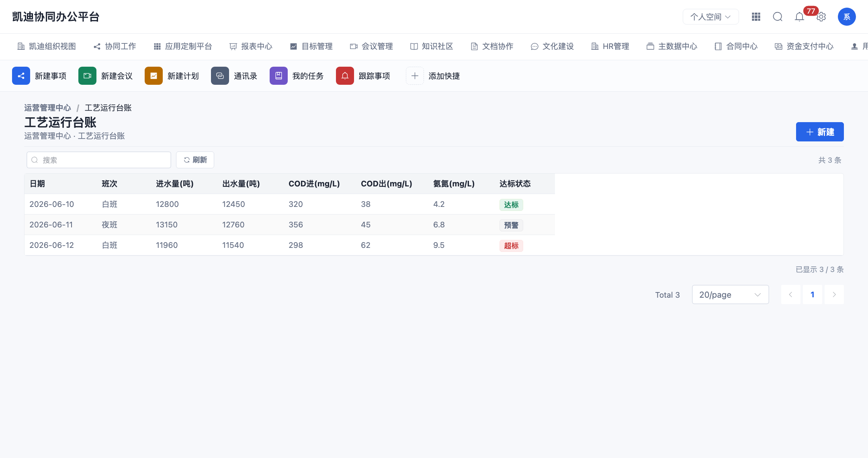Click the red 超标 status tag
868x458 pixels.
point(511,246)
